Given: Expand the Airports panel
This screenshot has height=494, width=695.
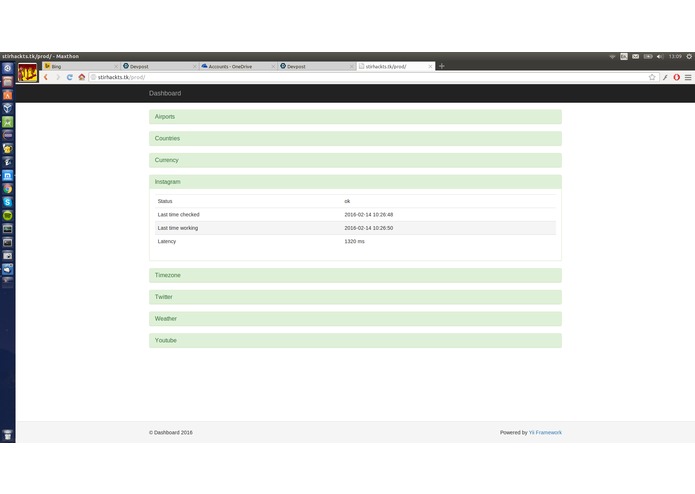Looking at the screenshot, I should pos(355,117).
